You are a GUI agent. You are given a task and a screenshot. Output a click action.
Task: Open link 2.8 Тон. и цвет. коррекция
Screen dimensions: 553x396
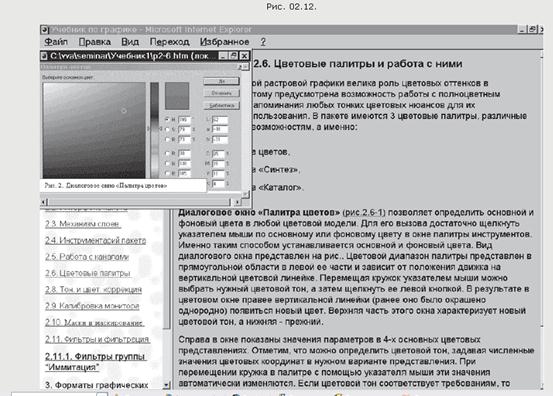tap(93, 290)
